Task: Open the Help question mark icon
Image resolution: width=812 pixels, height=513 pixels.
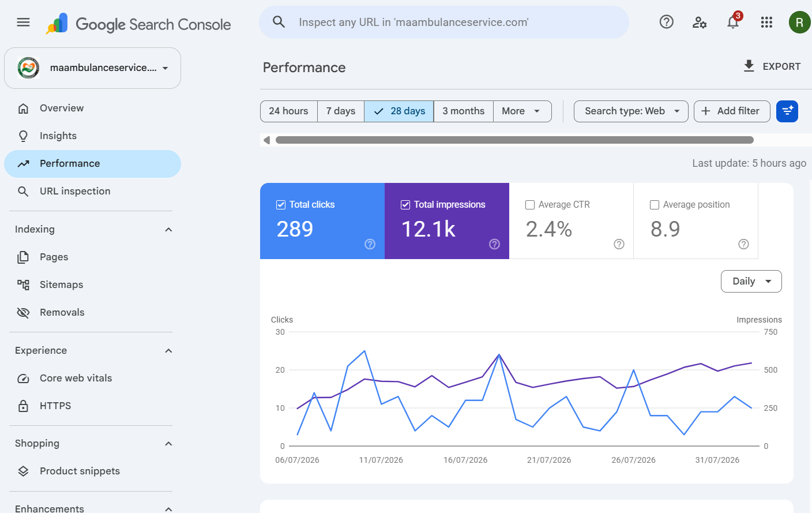Action: (666, 22)
